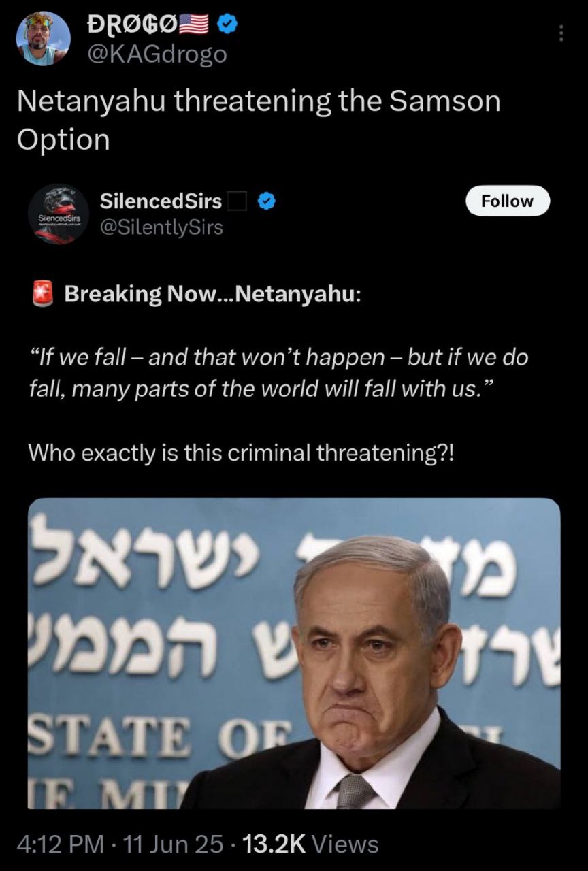Select the 'Netanyahu threatening the Samson Option' text

pos(259,120)
